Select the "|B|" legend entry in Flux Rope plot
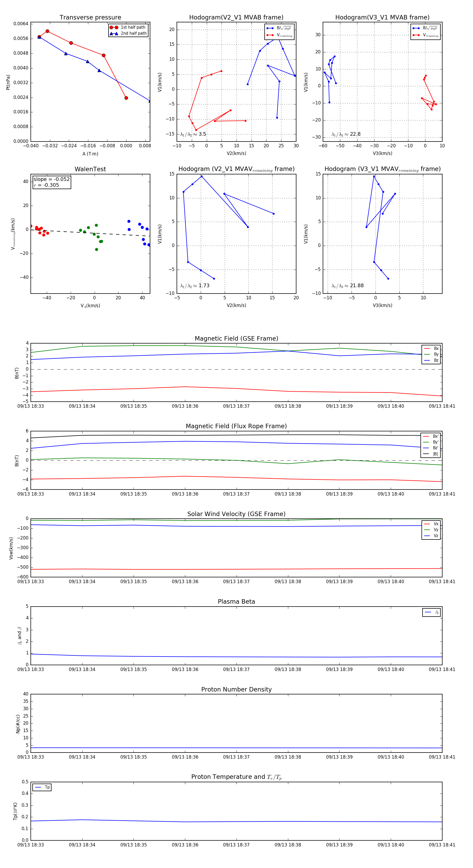 pos(431,454)
